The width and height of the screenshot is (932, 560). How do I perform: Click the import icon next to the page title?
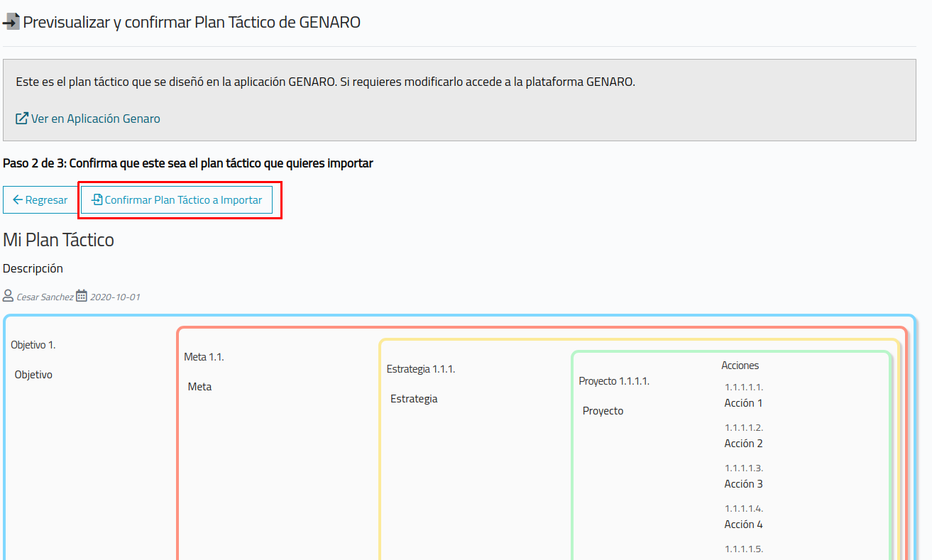point(11,23)
